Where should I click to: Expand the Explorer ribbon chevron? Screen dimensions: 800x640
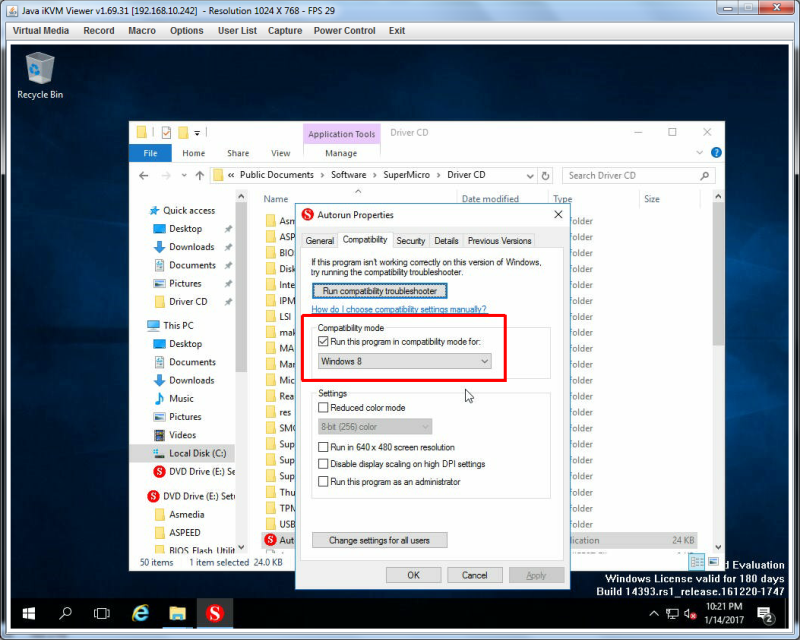tap(699, 153)
